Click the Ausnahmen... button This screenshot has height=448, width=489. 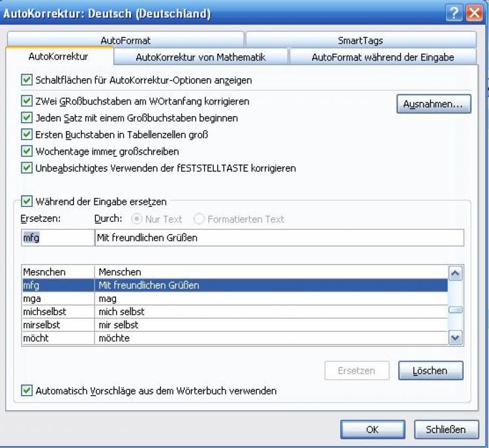coord(433,104)
